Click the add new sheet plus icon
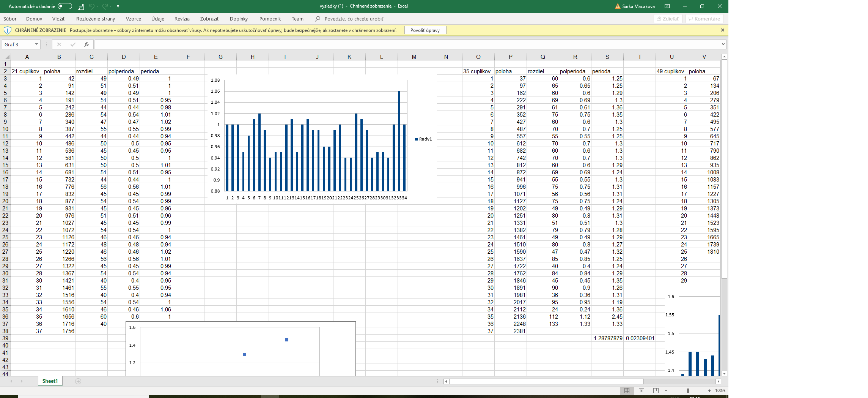Viewport: 868px width, 398px height. (x=78, y=381)
